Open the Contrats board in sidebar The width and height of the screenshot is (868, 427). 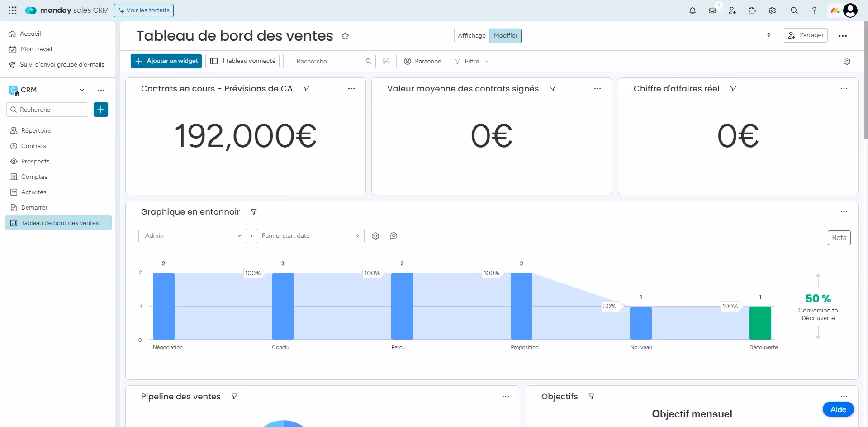pos(33,146)
